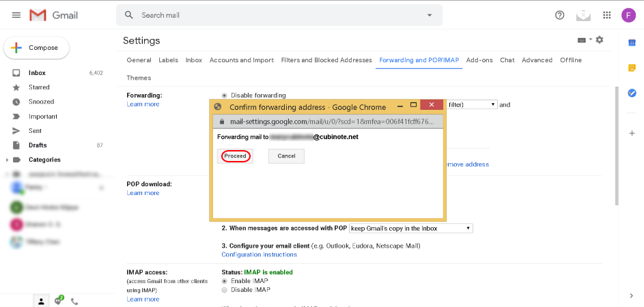Click the Compose button
The height and width of the screenshot is (307, 644).
[x=37, y=48]
